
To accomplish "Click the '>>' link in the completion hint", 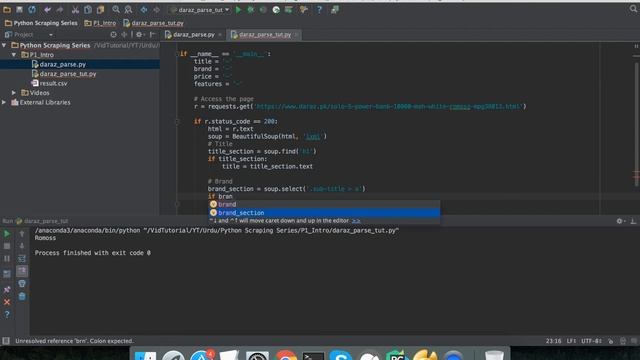I will click(x=356, y=220).
